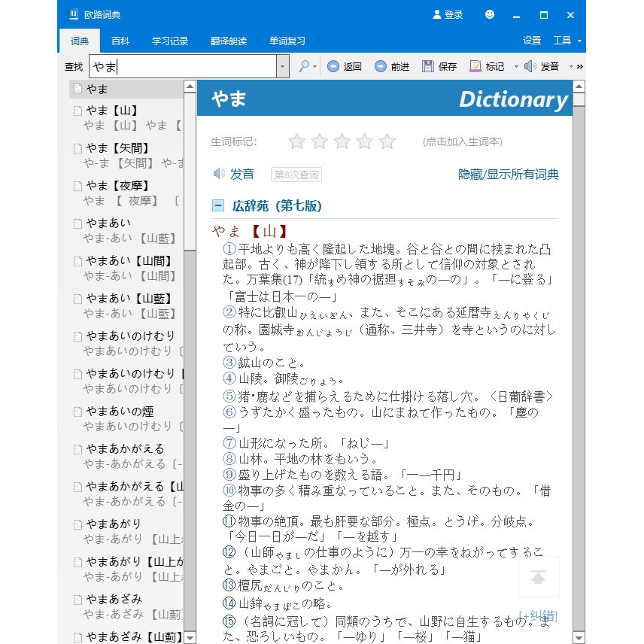Click the page icon beside やま【矢間】
Image resolution: width=644 pixels, height=644 pixels.
[77, 148]
